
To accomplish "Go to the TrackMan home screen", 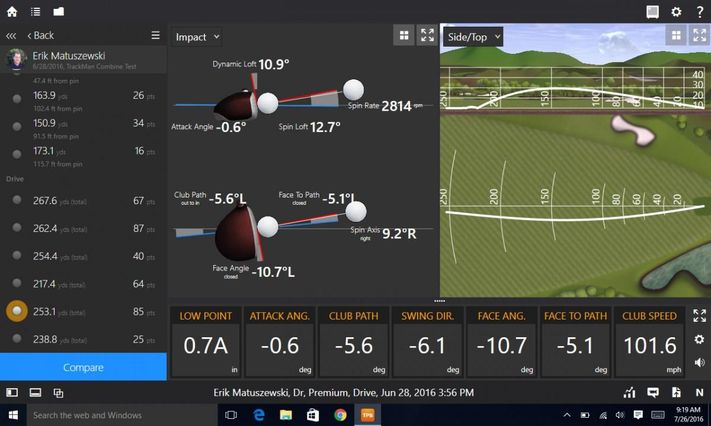I will (x=12, y=12).
